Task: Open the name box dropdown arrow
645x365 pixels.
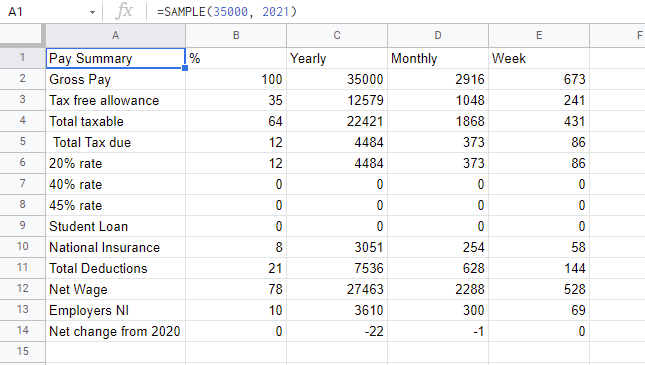Action: (92, 12)
